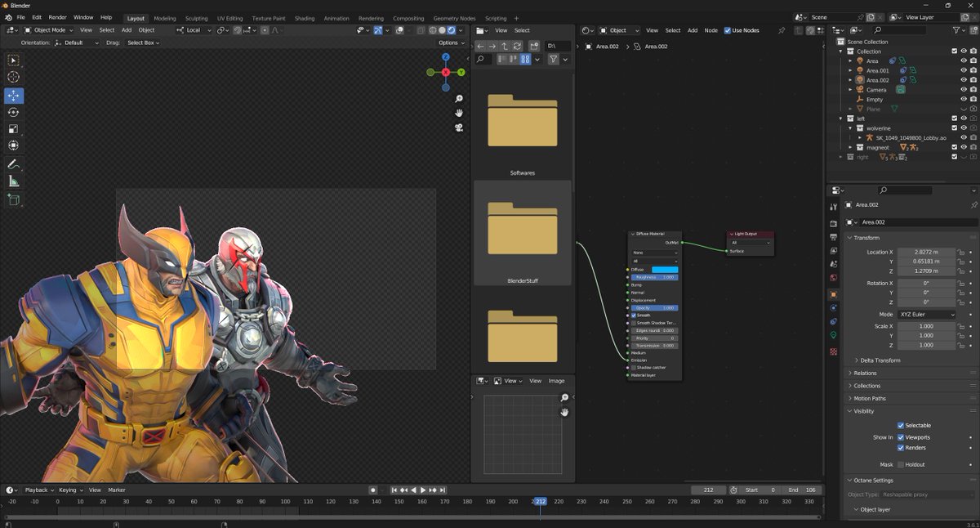
Task: Open the node editor Node menu
Action: click(711, 30)
